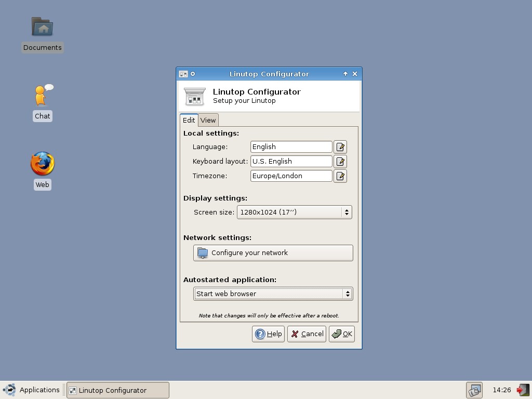Click the 'Network settings:' heading

point(217,238)
